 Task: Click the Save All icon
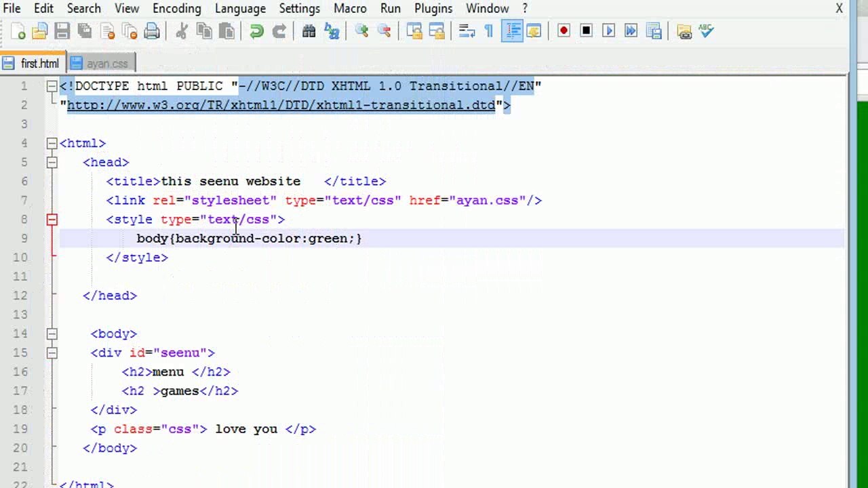(84, 31)
